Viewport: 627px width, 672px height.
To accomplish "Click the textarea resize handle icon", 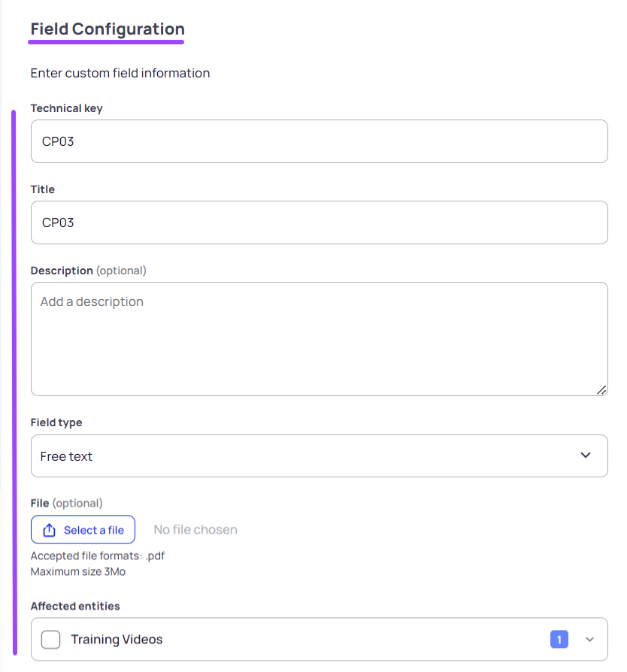I will 601,390.
